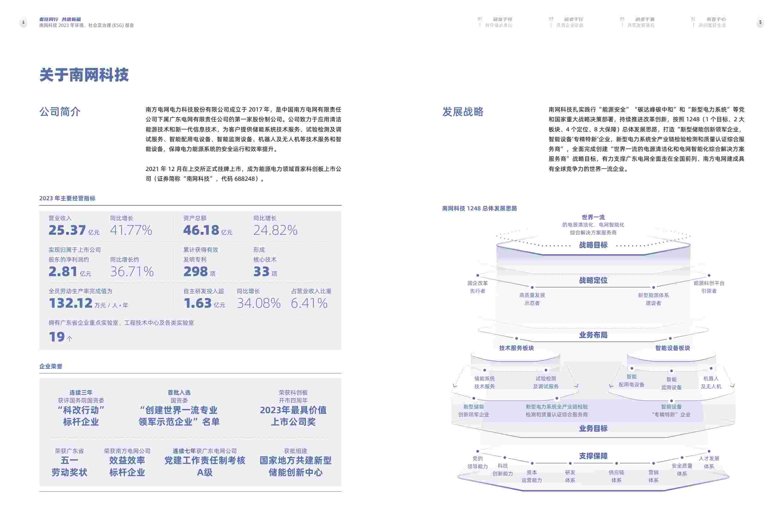Click the 党的领导能力 node
784x532 pixels.
(x=477, y=462)
